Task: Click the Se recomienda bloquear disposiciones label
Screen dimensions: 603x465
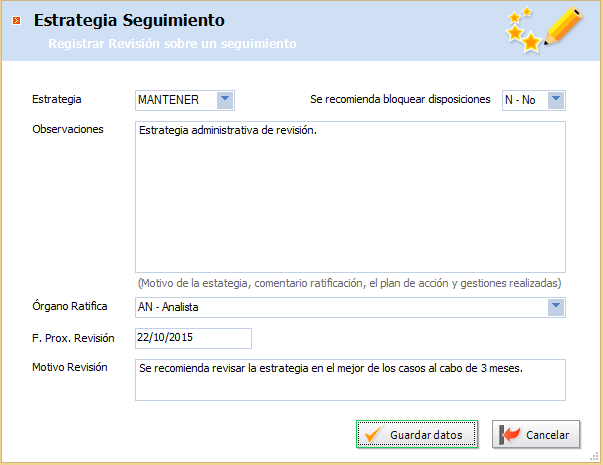Action: pos(400,99)
